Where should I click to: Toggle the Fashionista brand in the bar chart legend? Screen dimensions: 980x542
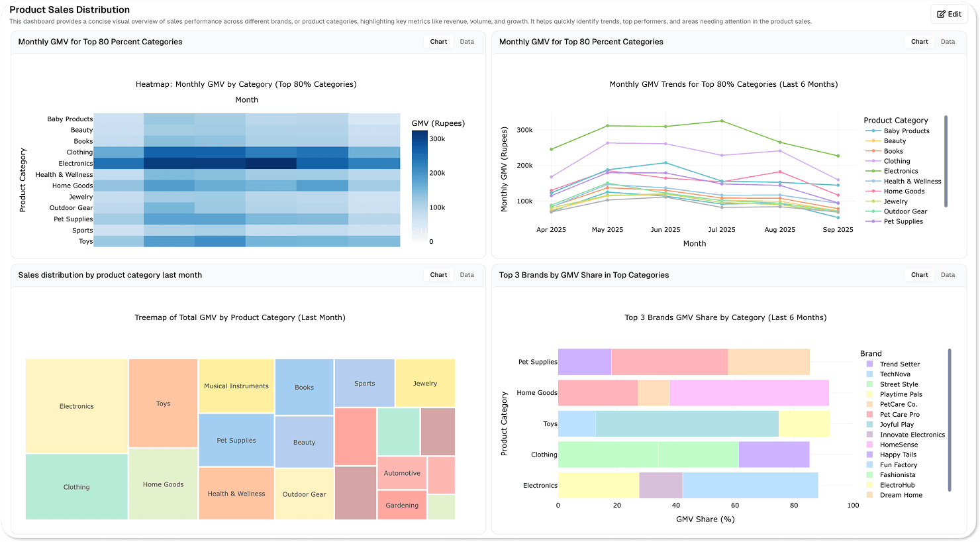click(x=868, y=474)
